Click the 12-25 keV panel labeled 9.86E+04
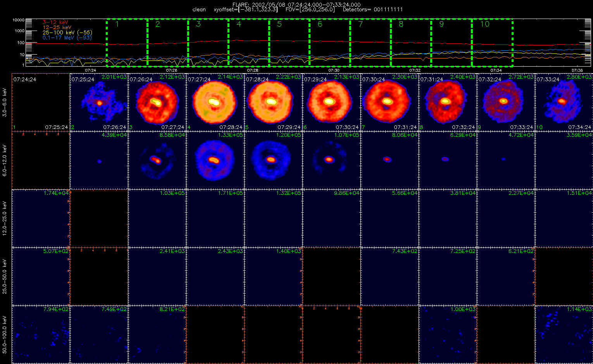The image size is (593, 364). coord(331,218)
